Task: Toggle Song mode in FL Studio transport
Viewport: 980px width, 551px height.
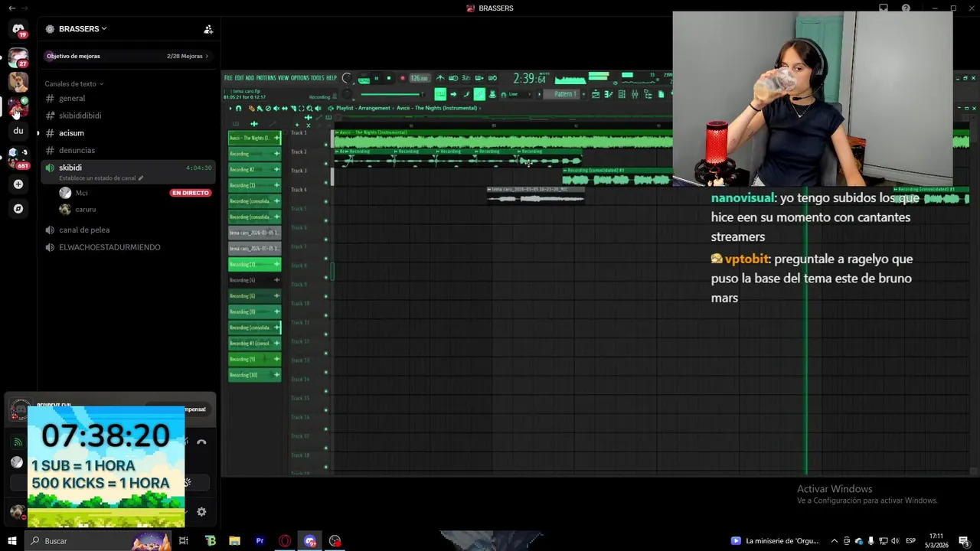Action: [x=364, y=79]
